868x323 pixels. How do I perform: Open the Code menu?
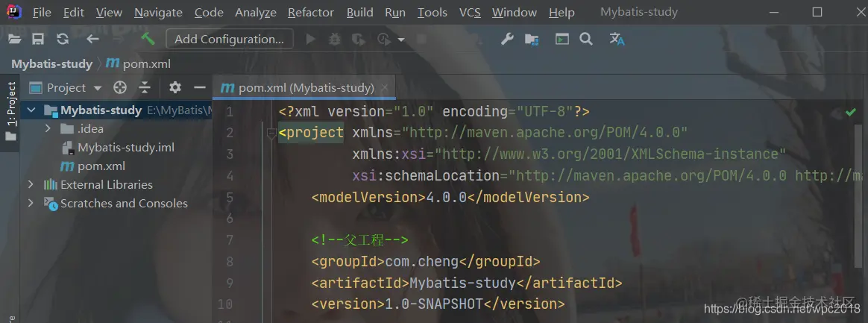210,12
